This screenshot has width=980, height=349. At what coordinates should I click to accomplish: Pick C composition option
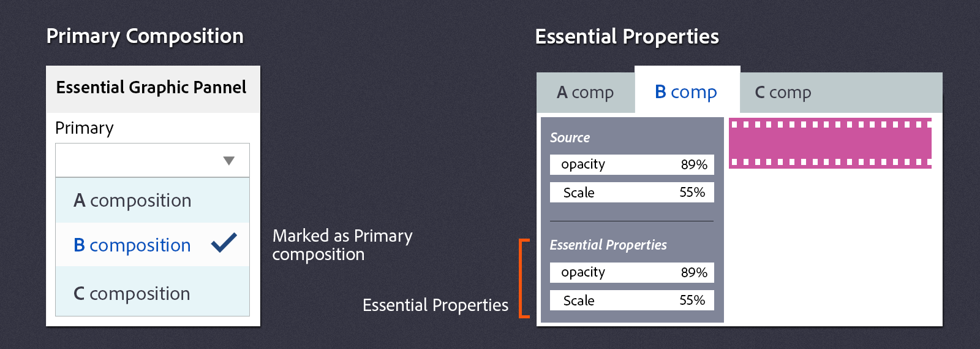(153, 292)
